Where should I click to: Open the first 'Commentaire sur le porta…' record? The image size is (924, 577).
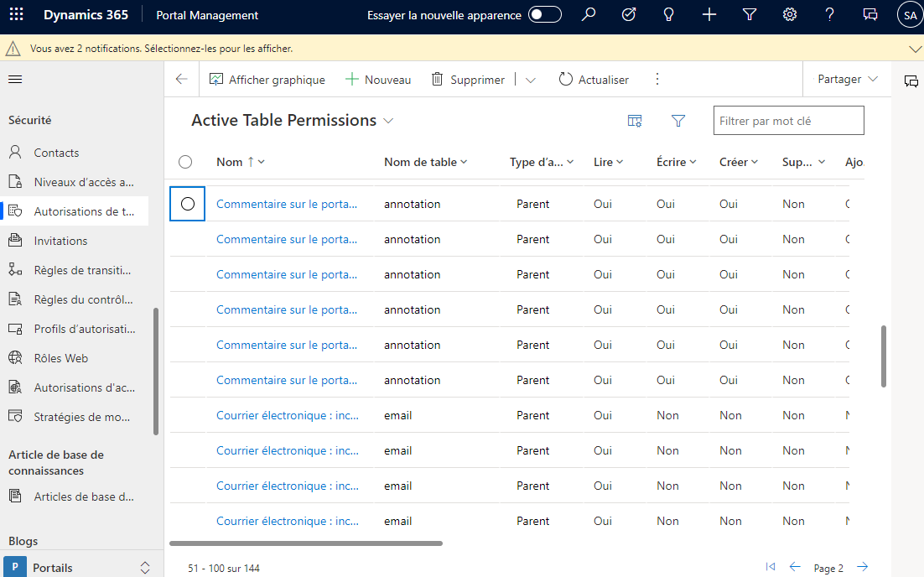(287, 203)
